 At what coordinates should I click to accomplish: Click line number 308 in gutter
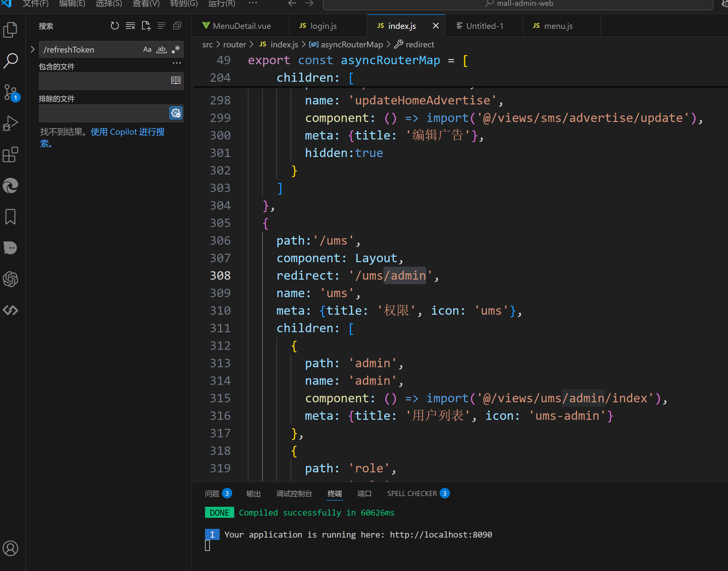(x=220, y=275)
